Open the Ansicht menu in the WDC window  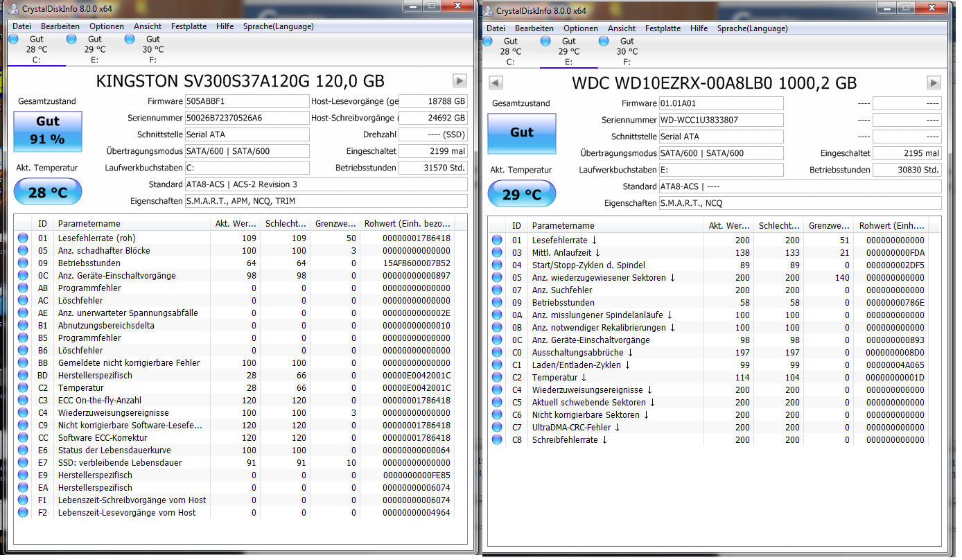pos(622,28)
